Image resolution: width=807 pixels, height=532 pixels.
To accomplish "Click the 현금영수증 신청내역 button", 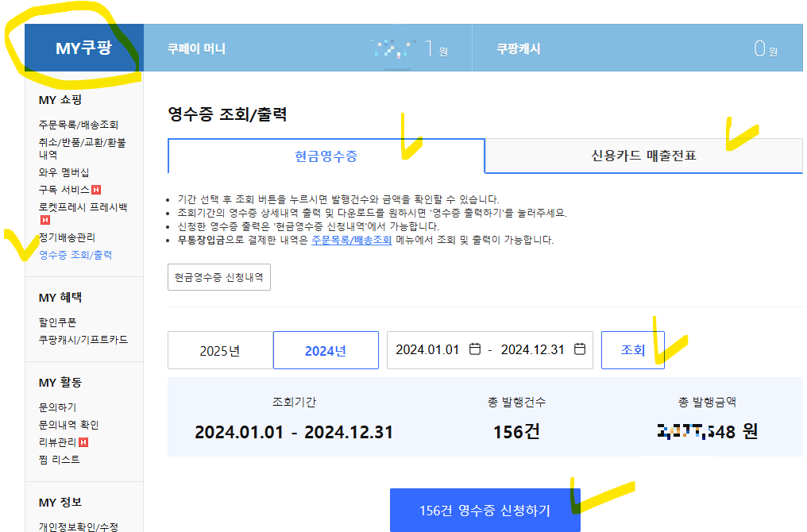I will pyautogui.click(x=219, y=277).
